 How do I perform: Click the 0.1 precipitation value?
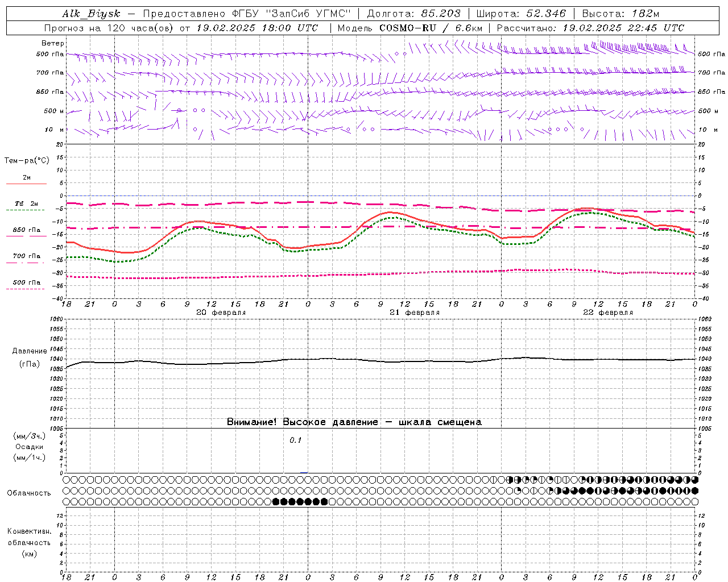295,440
